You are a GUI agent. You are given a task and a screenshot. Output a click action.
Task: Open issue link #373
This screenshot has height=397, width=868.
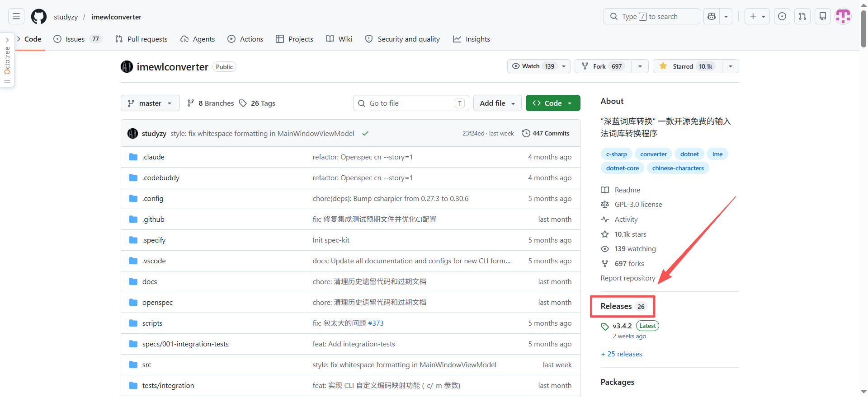point(376,323)
